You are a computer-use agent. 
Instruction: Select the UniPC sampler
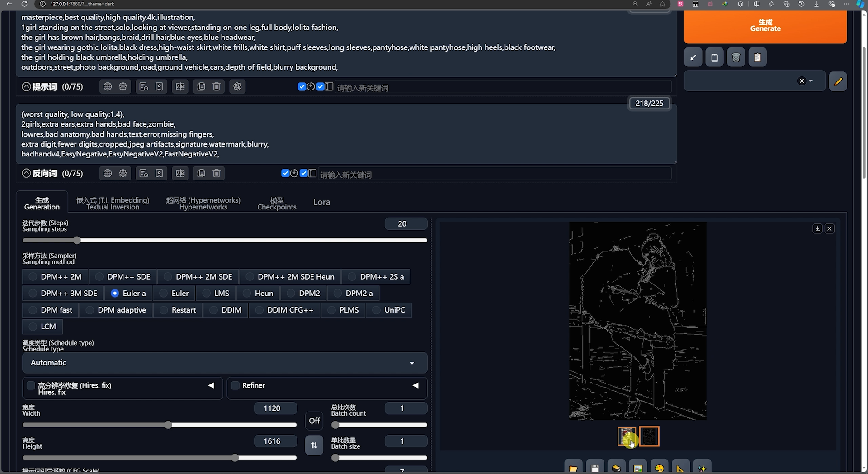click(389, 310)
